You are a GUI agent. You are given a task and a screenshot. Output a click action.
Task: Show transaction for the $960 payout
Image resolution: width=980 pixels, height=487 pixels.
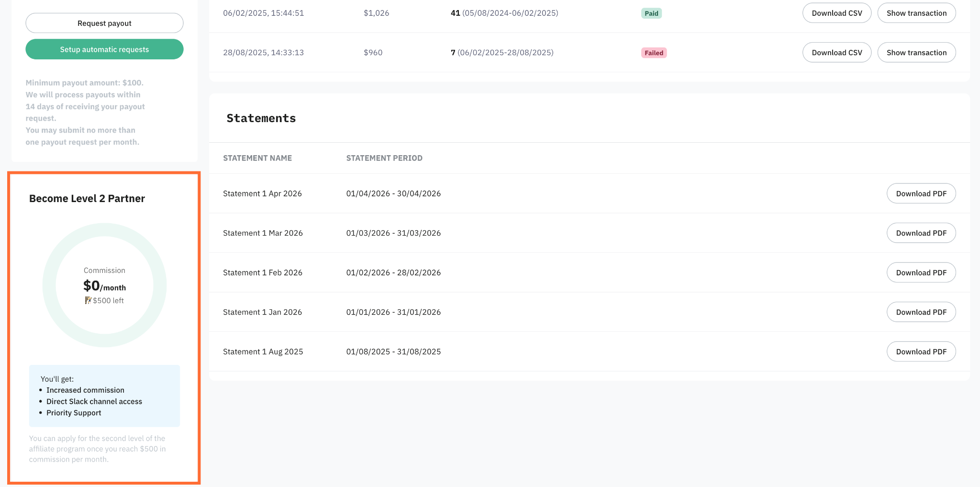[x=916, y=53]
